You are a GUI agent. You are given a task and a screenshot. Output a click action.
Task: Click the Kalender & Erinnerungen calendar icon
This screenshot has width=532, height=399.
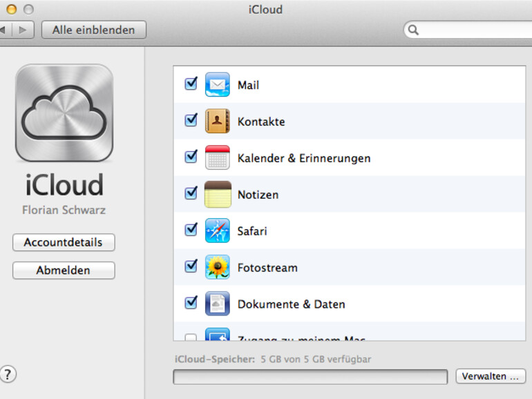[217, 157]
